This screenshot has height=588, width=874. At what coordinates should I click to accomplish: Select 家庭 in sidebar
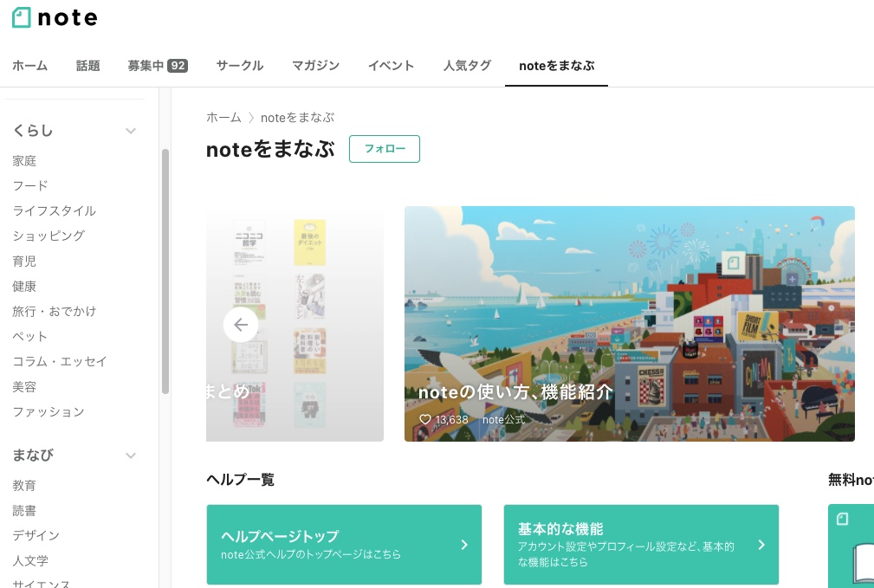(x=24, y=161)
